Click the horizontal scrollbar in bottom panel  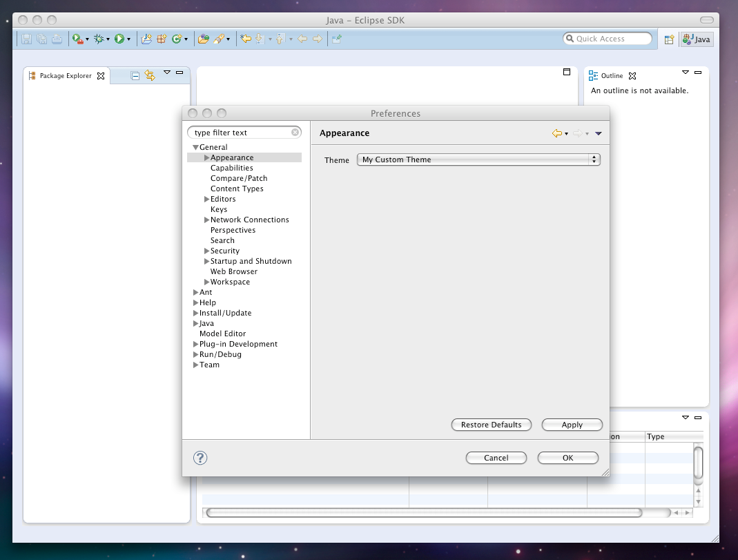tap(424, 512)
